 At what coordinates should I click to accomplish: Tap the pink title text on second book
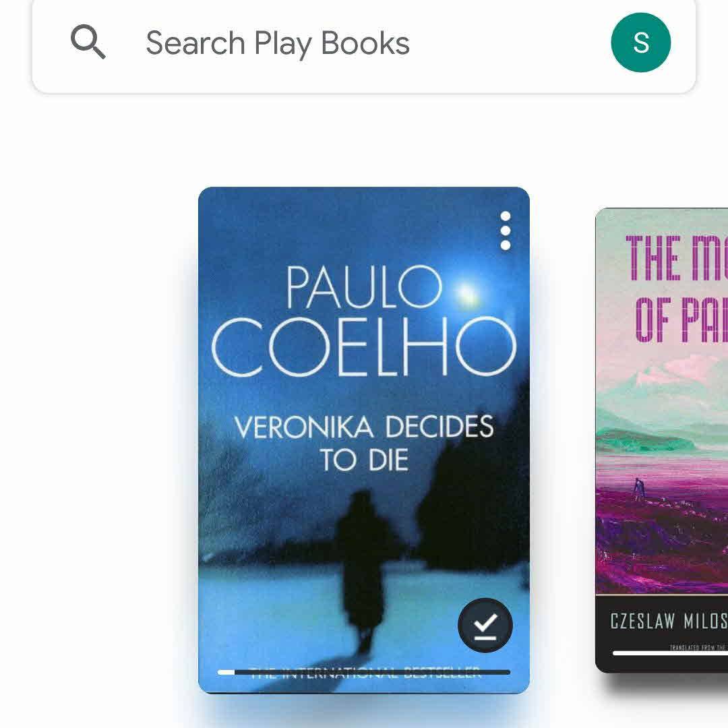tap(677, 289)
